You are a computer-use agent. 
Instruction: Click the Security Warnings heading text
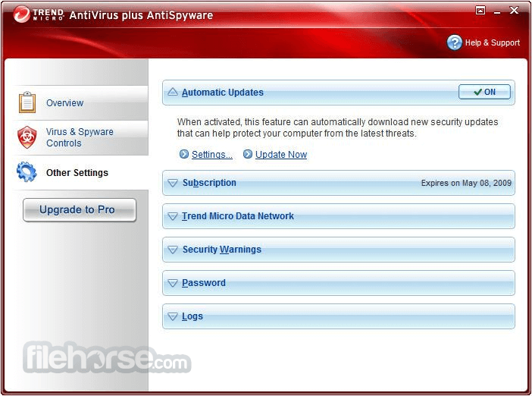click(x=222, y=250)
